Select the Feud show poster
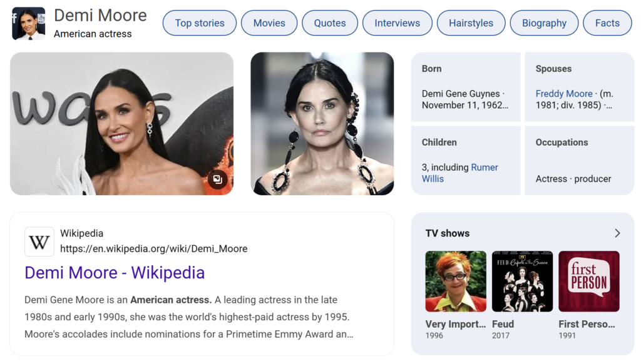641x364 pixels. (x=522, y=281)
